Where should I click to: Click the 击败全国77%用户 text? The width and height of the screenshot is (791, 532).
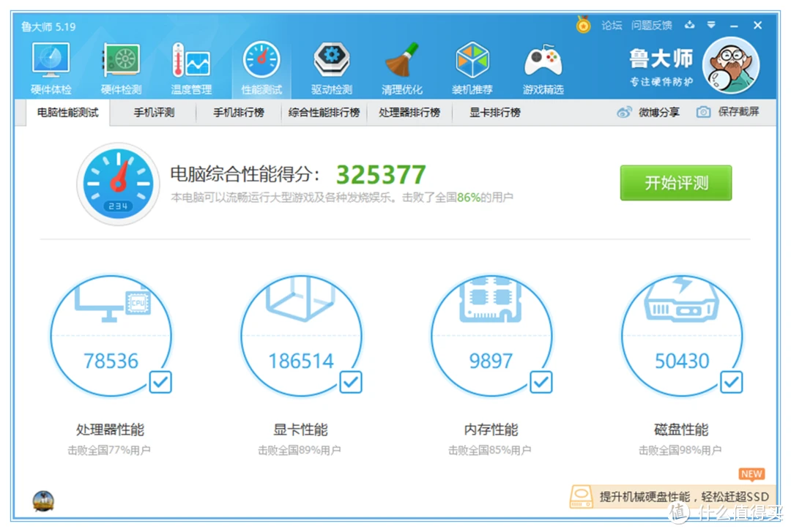click(109, 450)
